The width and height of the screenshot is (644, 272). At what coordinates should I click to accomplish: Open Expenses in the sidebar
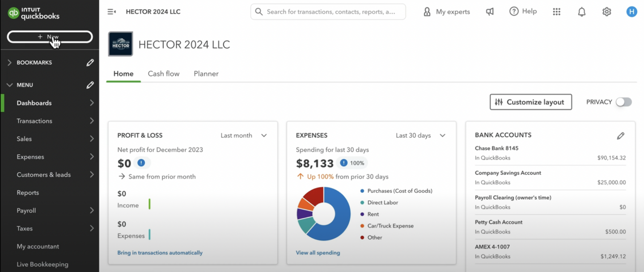click(x=30, y=157)
